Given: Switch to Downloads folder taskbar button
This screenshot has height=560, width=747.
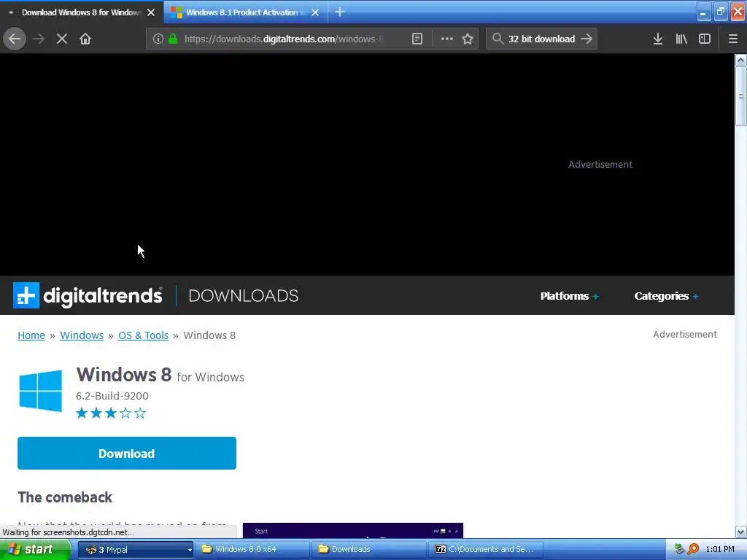Looking at the screenshot, I should (370, 550).
